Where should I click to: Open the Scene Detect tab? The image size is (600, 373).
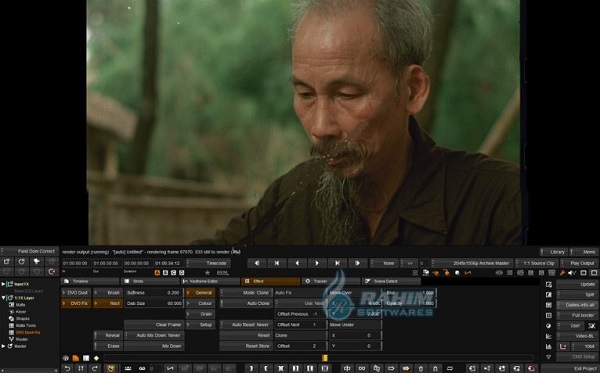[391, 281]
